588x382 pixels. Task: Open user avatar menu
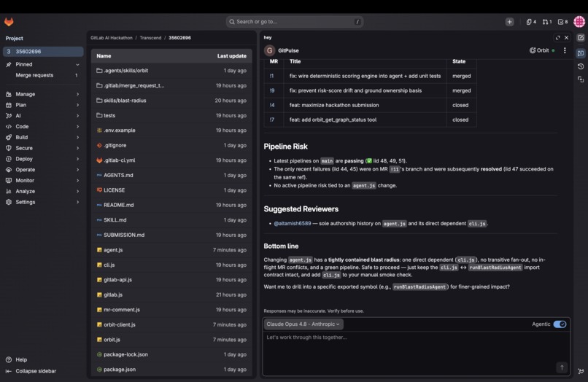tap(579, 21)
